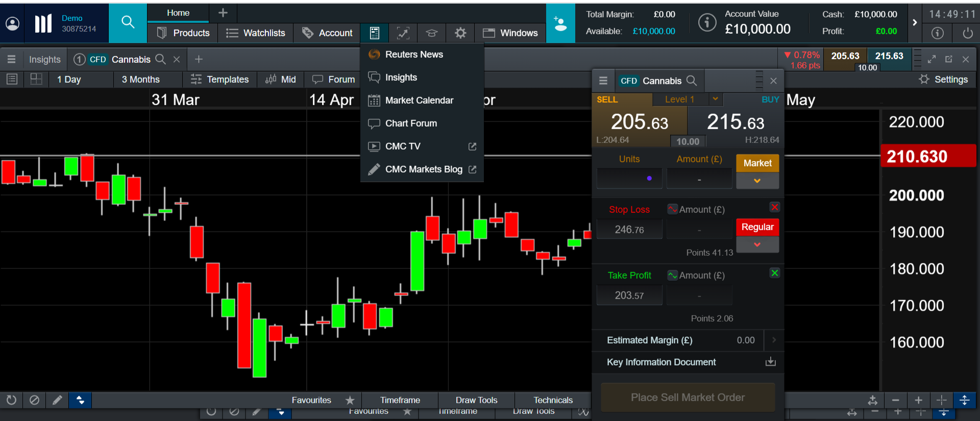Click the Favourites star icon

point(350,400)
